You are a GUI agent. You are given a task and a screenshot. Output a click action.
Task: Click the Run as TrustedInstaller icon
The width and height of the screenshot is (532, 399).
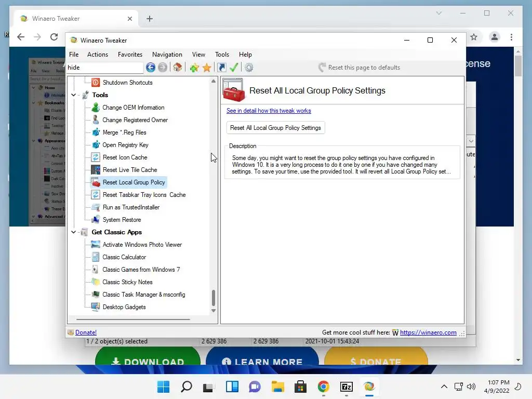(96, 207)
